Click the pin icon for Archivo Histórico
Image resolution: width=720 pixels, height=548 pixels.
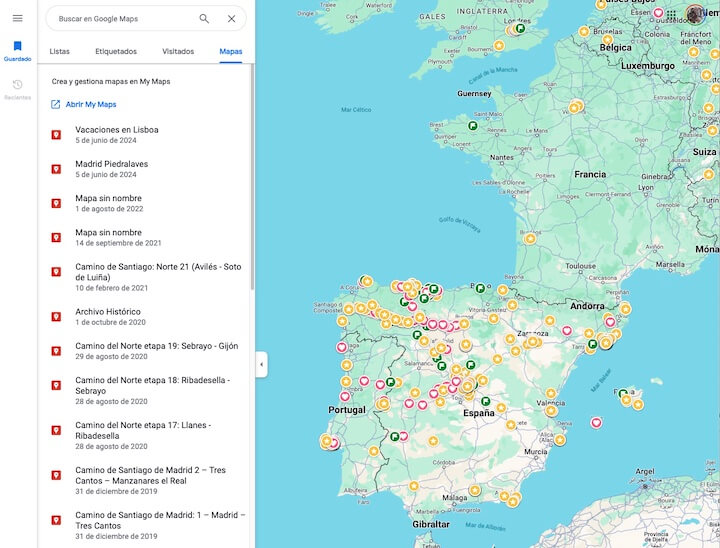click(x=56, y=317)
